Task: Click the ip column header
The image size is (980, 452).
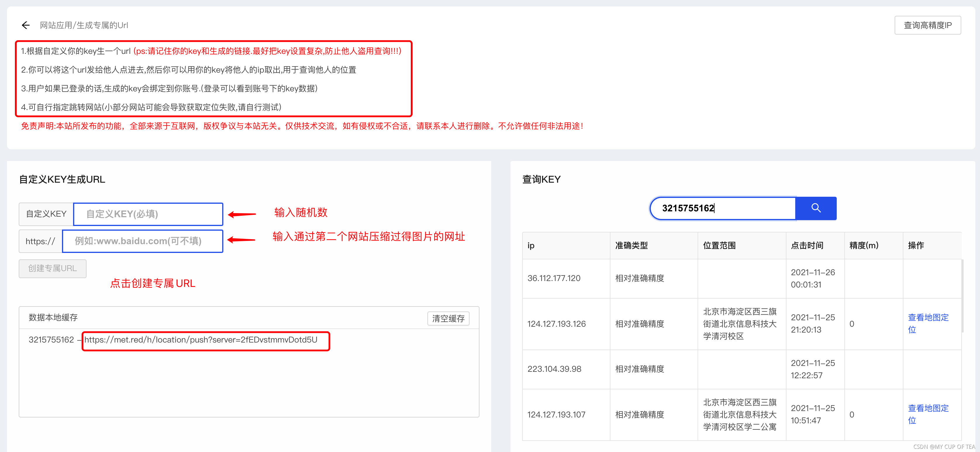Action: (531, 246)
